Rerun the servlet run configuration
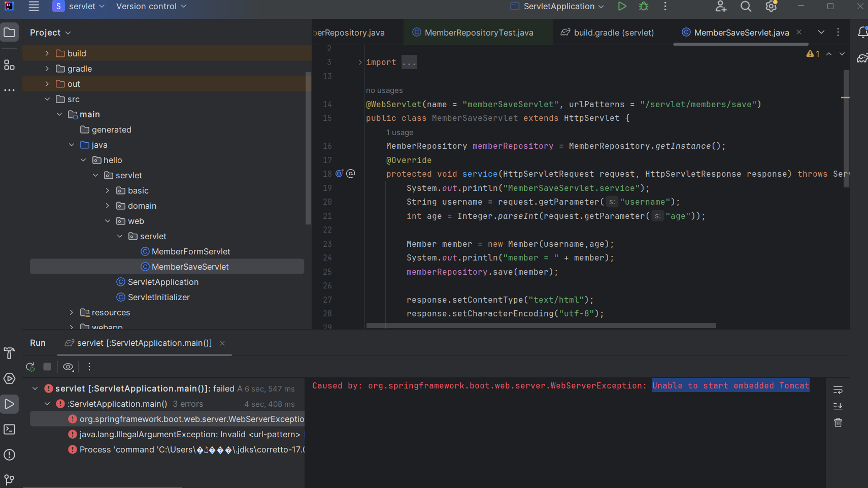Image resolution: width=868 pixels, height=488 pixels. [x=30, y=367]
